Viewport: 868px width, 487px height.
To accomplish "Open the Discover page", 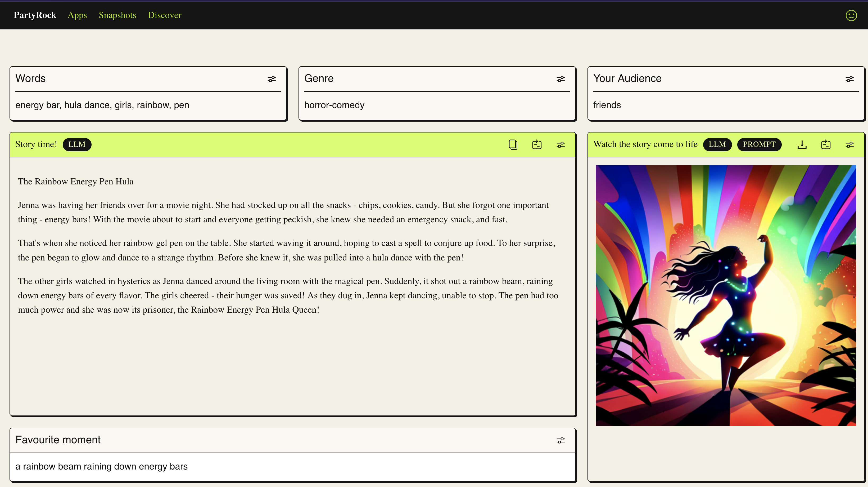I will (x=164, y=15).
